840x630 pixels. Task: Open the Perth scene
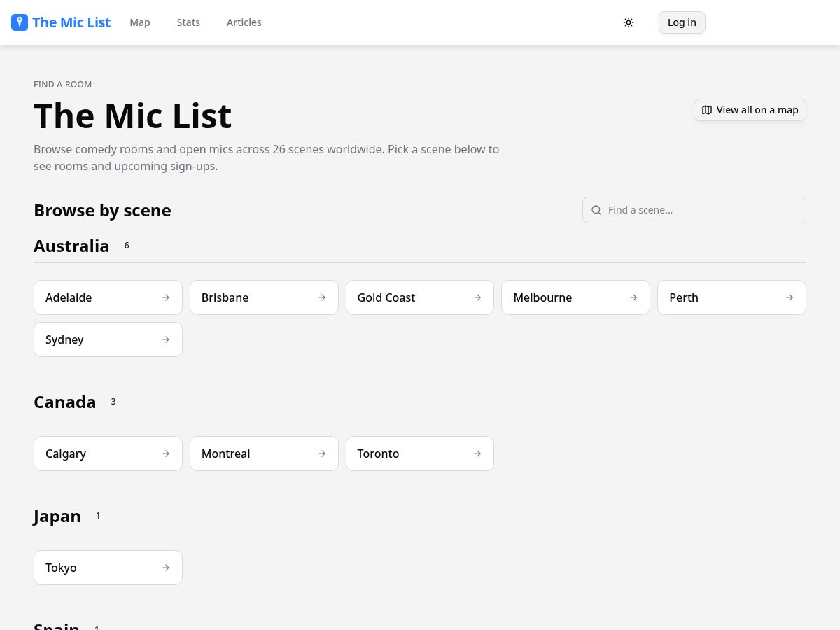[x=731, y=297]
